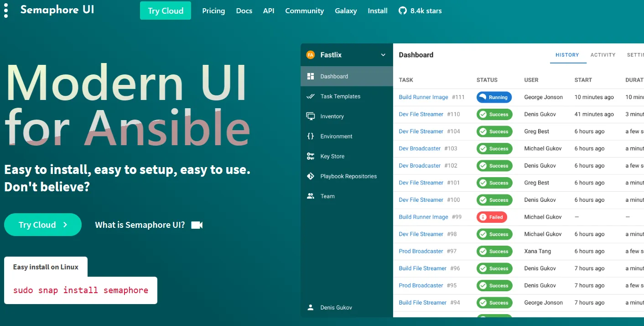Click the Key Store key icon
The width and height of the screenshot is (644, 326).
pyautogui.click(x=311, y=156)
